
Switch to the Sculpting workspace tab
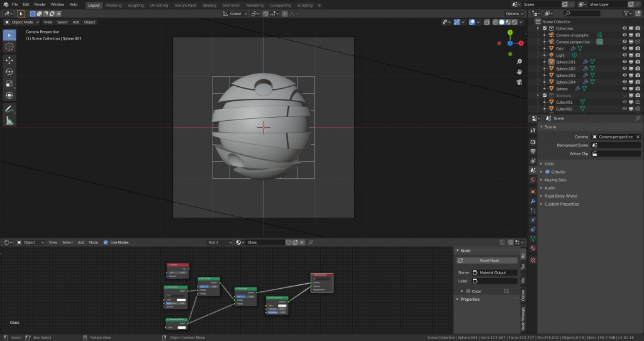(135, 5)
